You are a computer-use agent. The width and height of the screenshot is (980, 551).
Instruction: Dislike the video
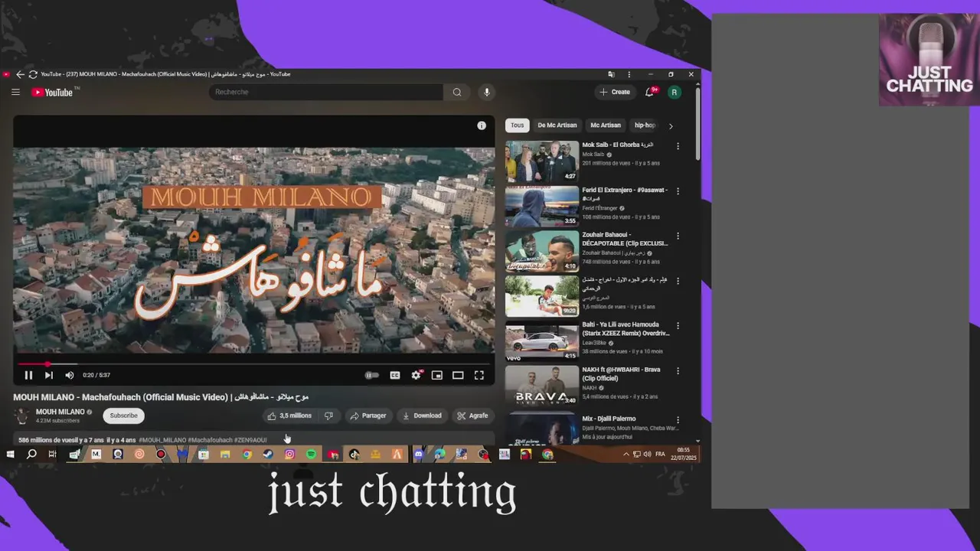[328, 416]
